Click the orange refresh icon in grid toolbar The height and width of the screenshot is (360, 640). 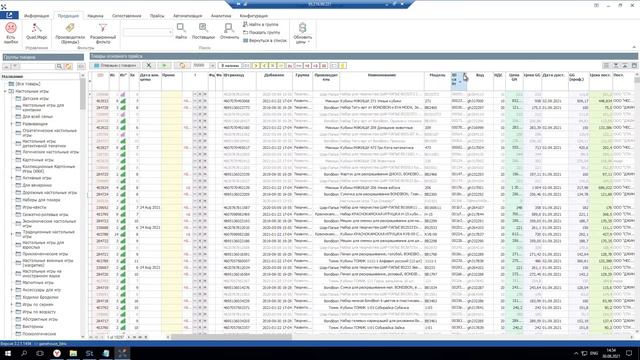[x=182, y=65]
